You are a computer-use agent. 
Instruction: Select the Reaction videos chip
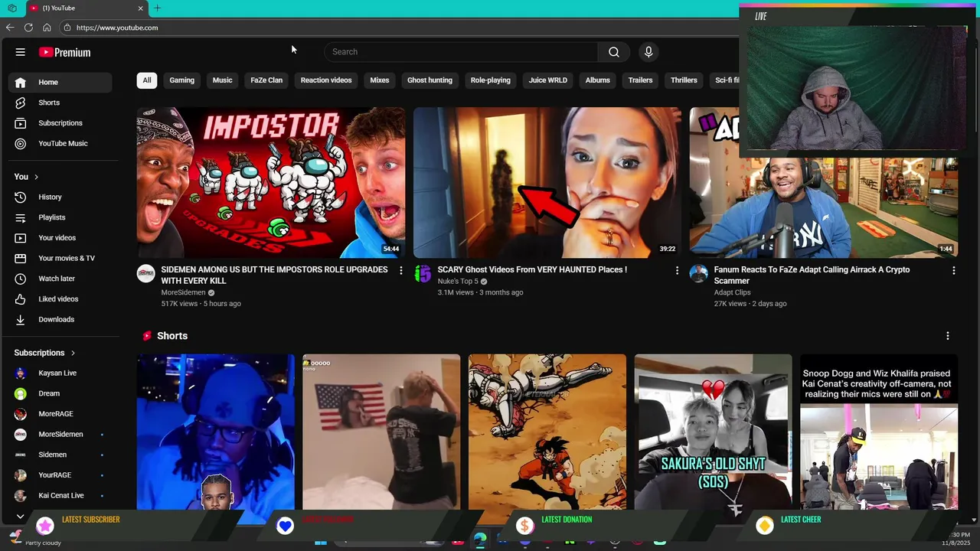(326, 80)
